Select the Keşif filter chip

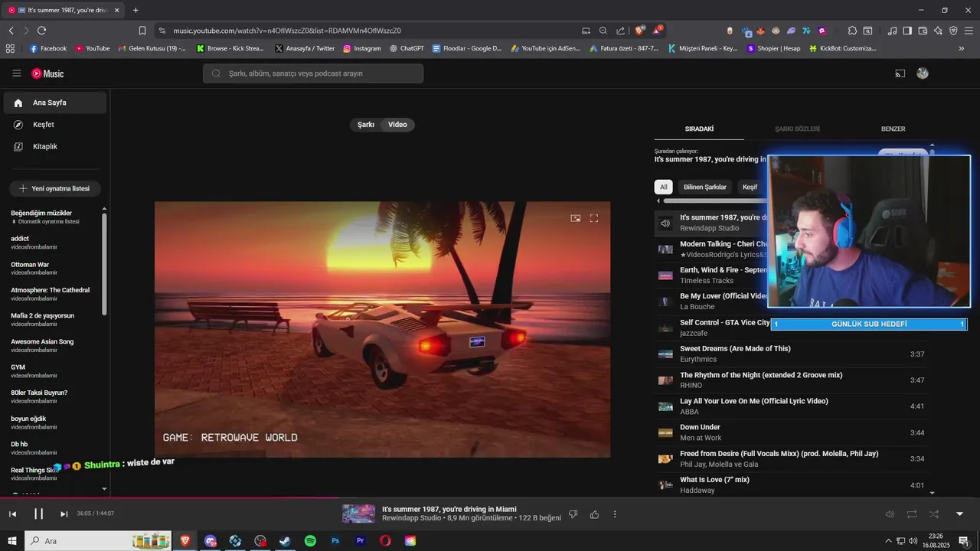(750, 187)
